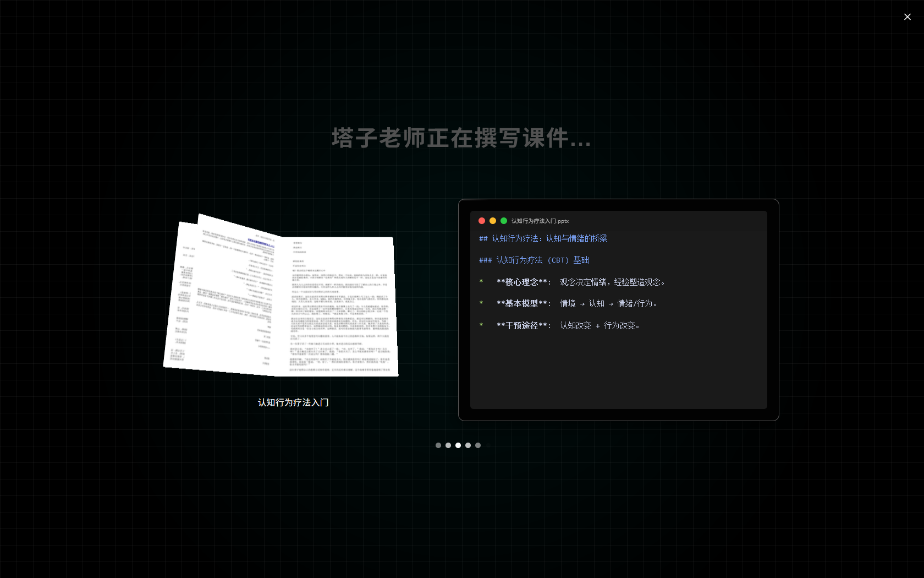Screen dimensions: 924x578
Task: Select the fourth progress dot
Action: click(468, 445)
